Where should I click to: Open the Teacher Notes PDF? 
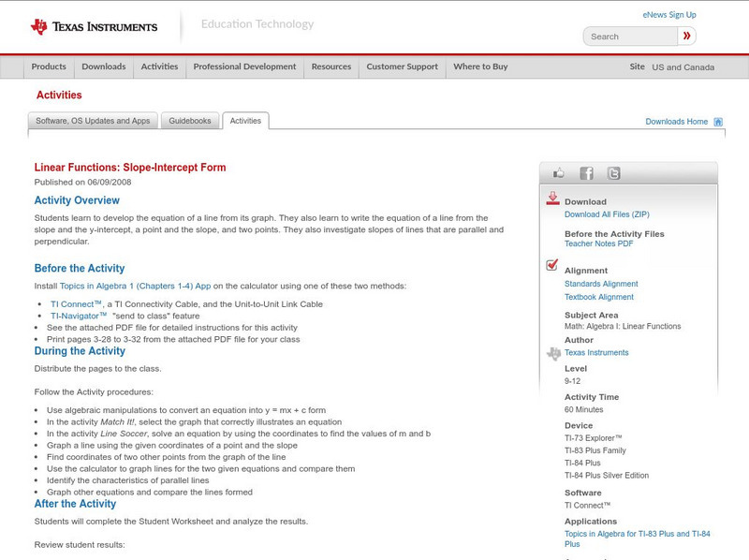[x=598, y=243]
